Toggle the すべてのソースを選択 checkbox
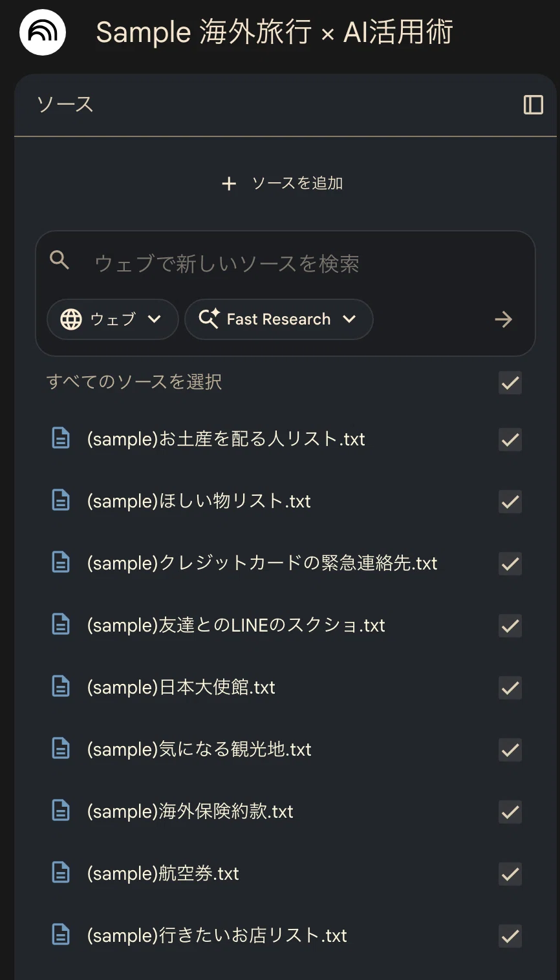Viewport: 560px width, 980px height. pos(510,383)
